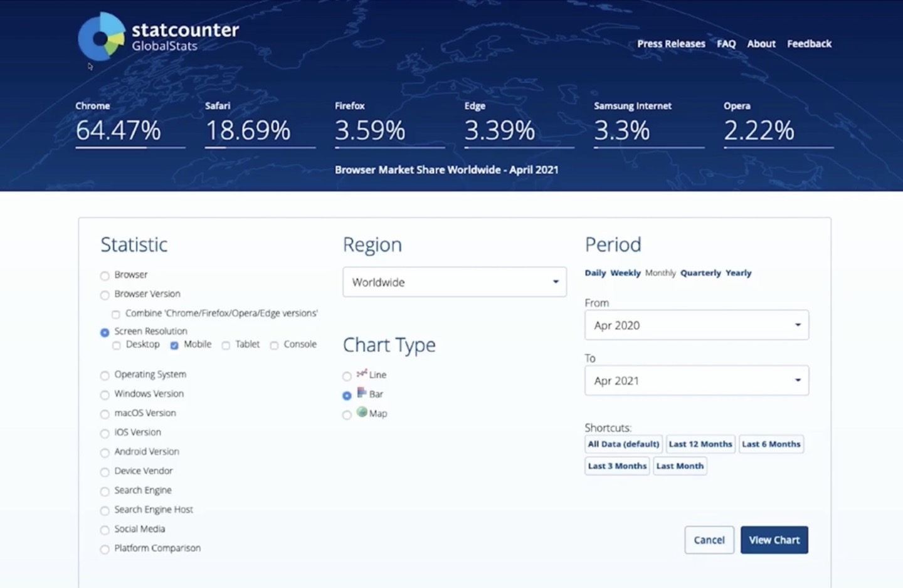903x588 pixels.
Task: Click the Chrome 64.47% stat
Action: coord(130,124)
